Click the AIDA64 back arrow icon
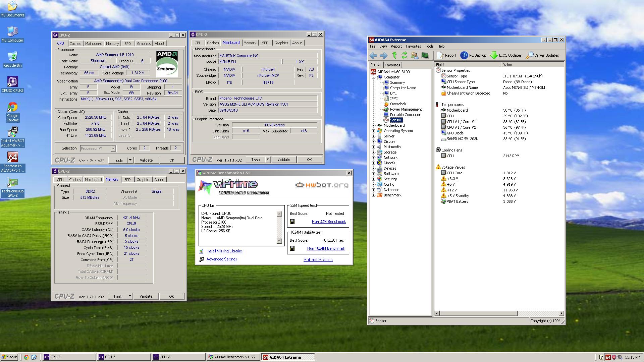This screenshot has width=644, height=362. tap(373, 55)
